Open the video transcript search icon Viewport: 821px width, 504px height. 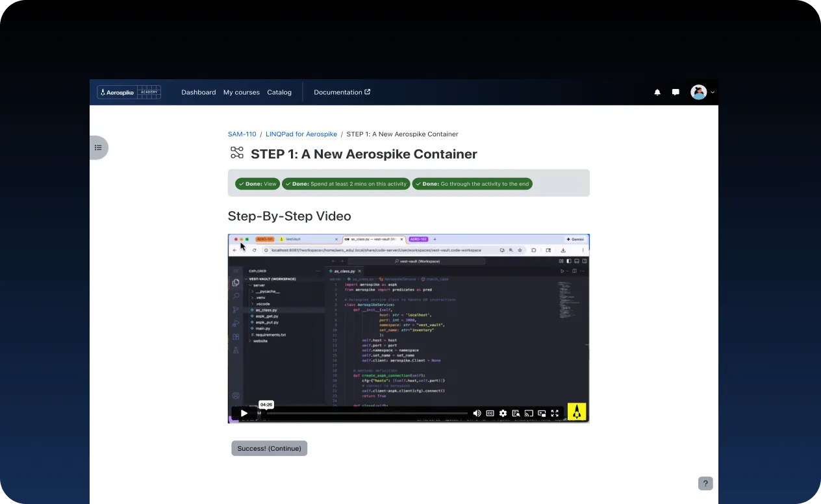point(516,413)
